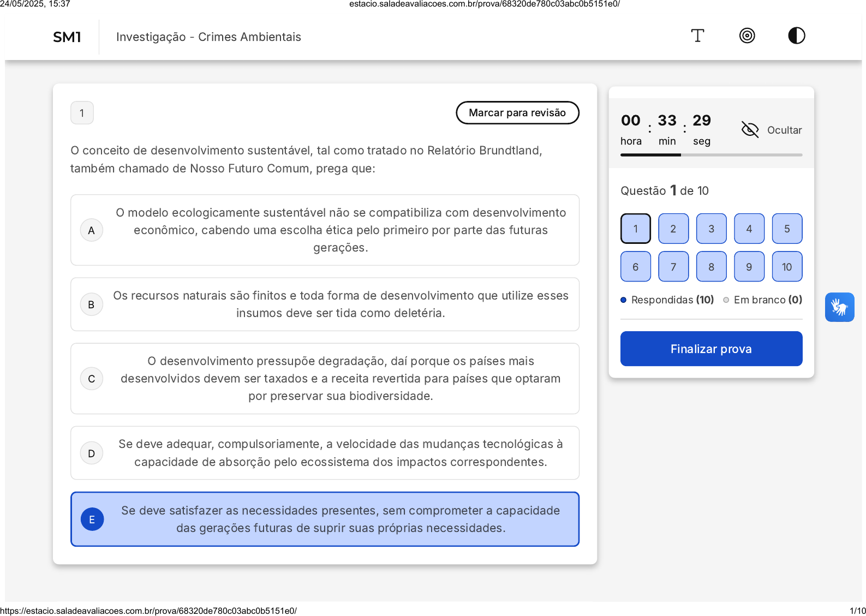Choose answer option C circle
Screen dimensions: 866x616
click(x=92, y=379)
